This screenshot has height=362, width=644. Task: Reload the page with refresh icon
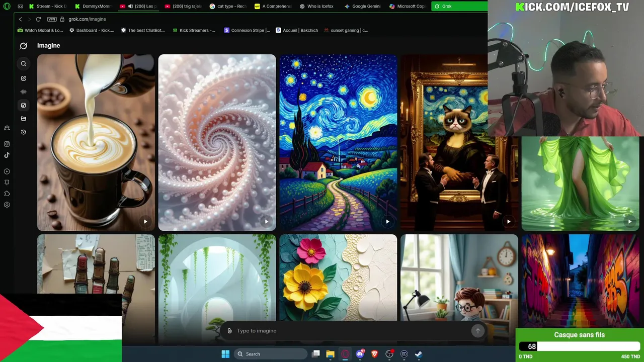tap(38, 19)
